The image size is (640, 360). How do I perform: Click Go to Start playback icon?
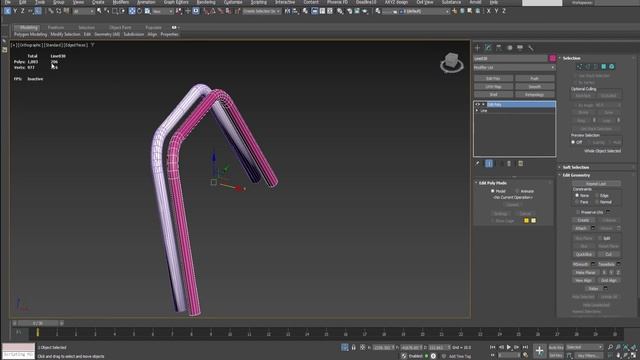(493, 347)
